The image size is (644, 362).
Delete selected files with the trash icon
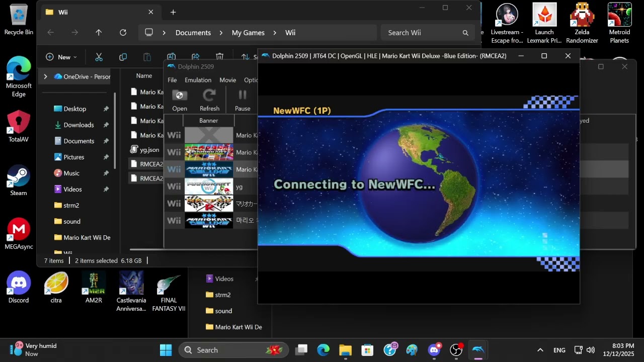click(219, 57)
